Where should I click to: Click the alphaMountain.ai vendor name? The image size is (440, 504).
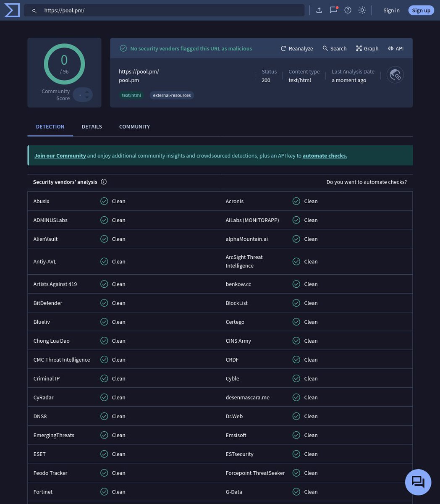[x=247, y=239]
